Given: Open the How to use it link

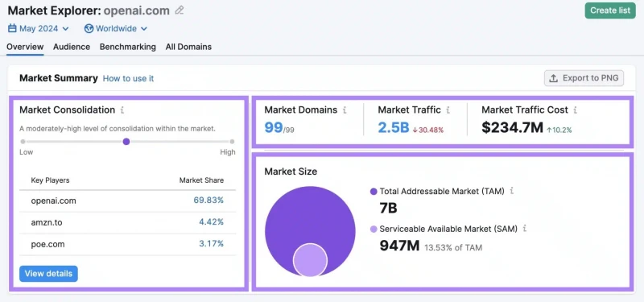Looking at the screenshot, I should (x=128, y=78).
